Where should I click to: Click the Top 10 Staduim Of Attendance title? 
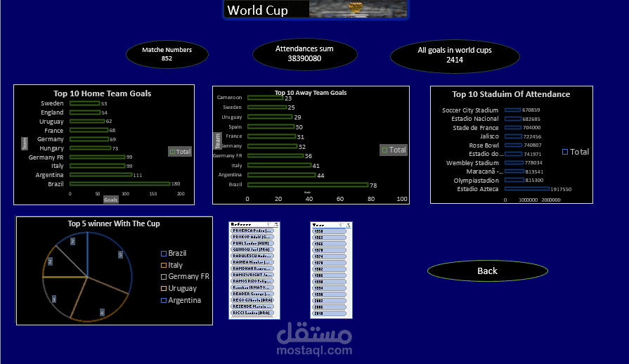click(511, 94)
